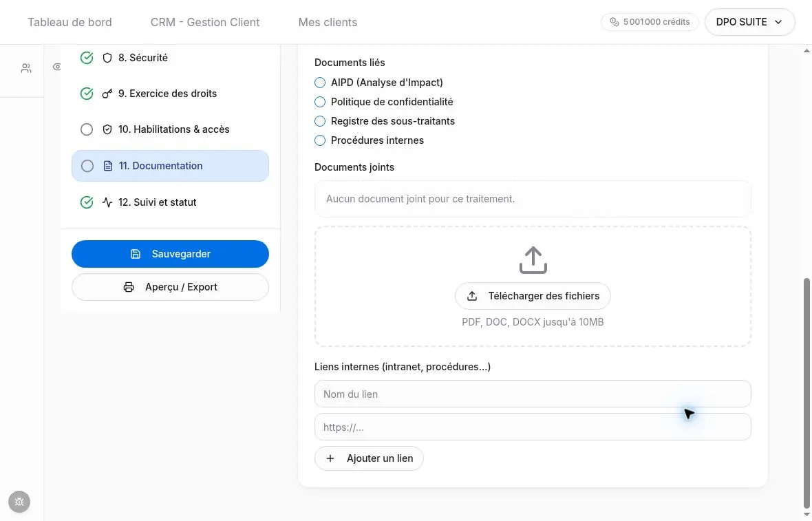The height and width of the screenshot is (521, 812).
Task: Open the DPO SUITE dropdown
Action: click(749, 22)
